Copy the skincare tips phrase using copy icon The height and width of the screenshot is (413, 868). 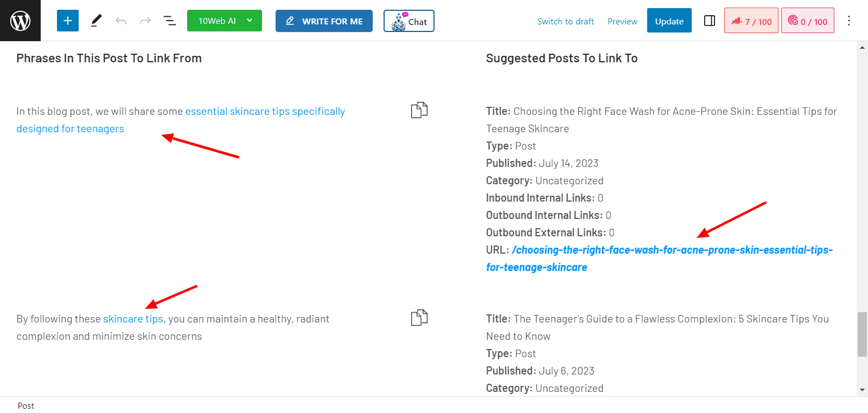(419, 318)
